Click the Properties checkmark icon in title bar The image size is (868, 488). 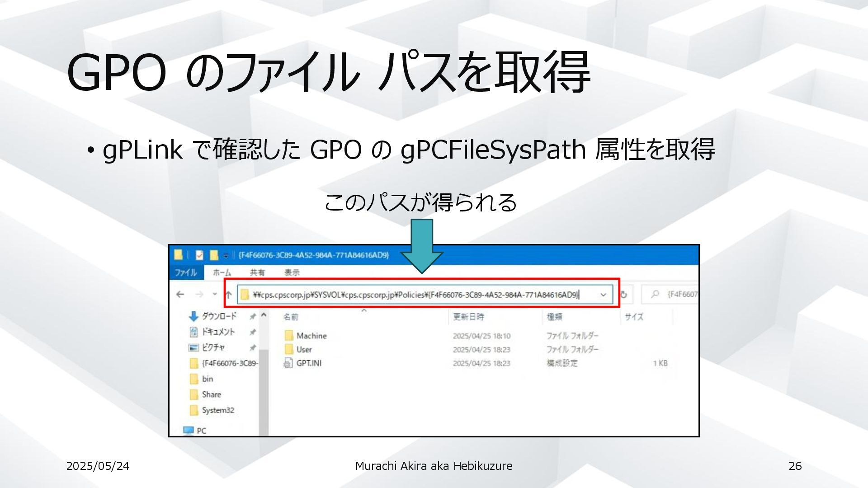[199, 255]
